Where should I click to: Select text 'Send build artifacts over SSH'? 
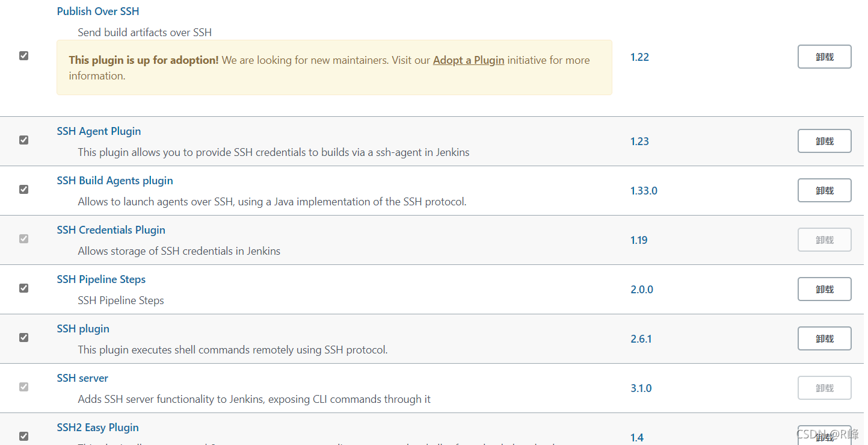(x=145, y=33)
